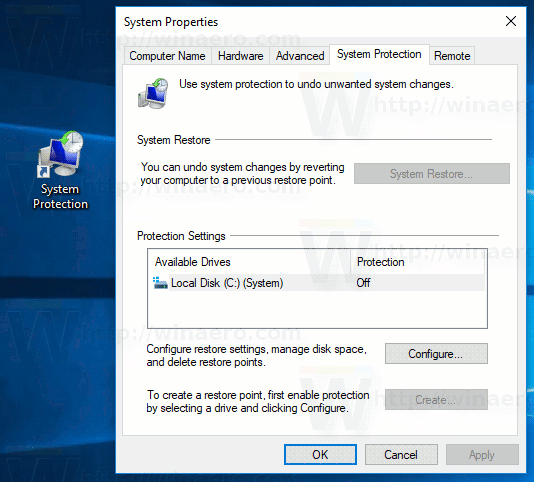
Task: Open the Hardware tab
Action: (x=240, y=56)
